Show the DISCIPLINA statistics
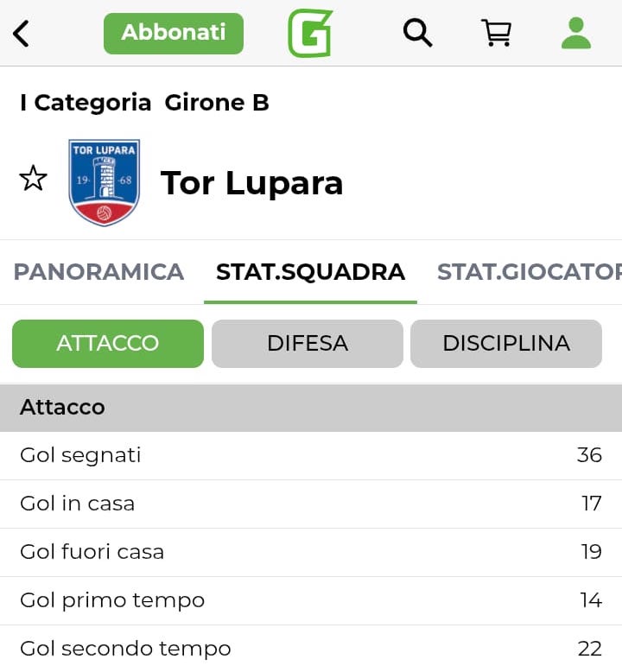The image size is (622, 672). point(506,343)
